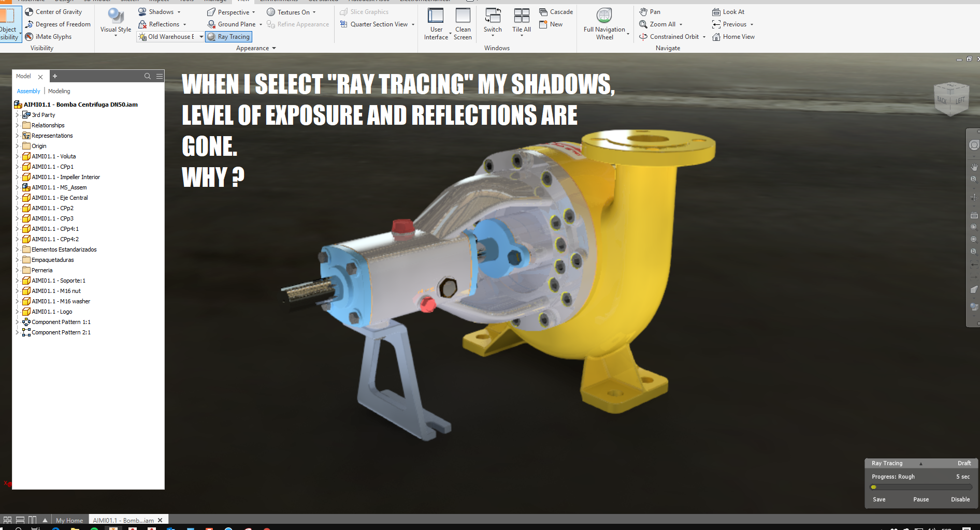This screenshot has width=980, height=530.
Task: Open a New window
Action: [x=551, y=24]
